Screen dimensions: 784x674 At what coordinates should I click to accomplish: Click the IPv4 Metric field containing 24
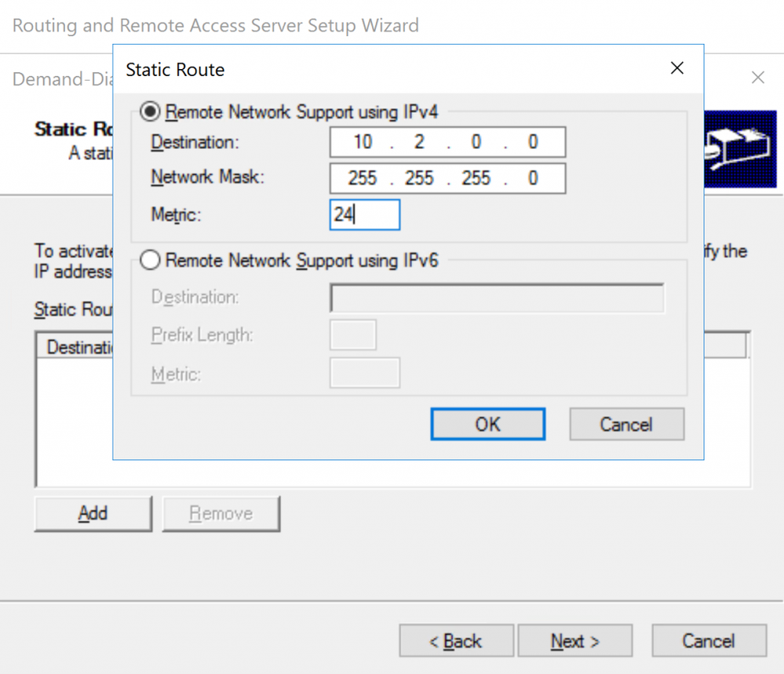pos(365,214)
